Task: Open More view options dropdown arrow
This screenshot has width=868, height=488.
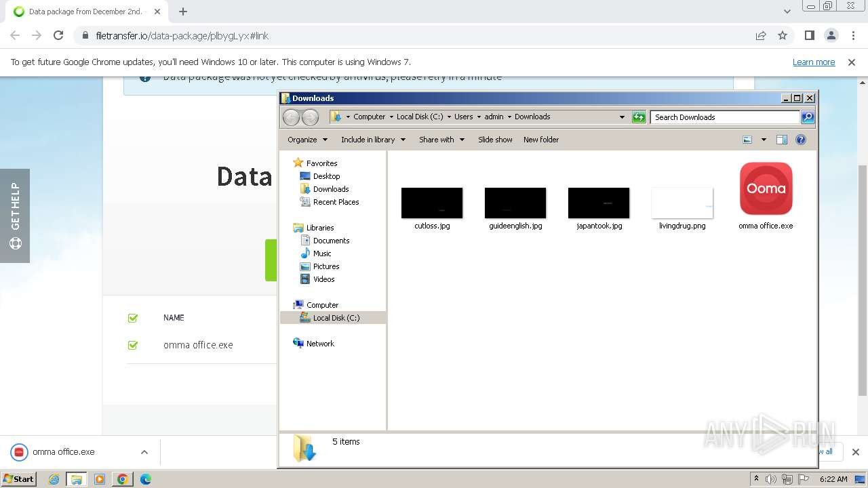Action: click(x=764, y=140)
